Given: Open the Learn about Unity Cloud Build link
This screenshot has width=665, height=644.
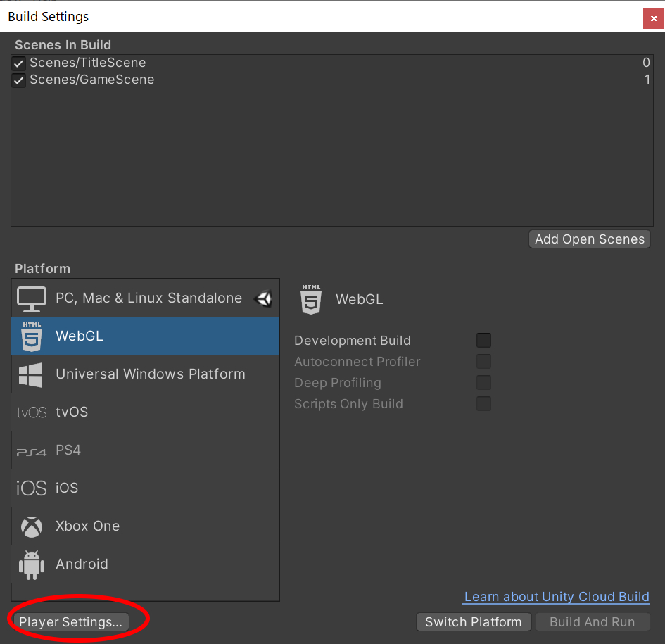Looking at the screenshot, I should click(557, 597).
